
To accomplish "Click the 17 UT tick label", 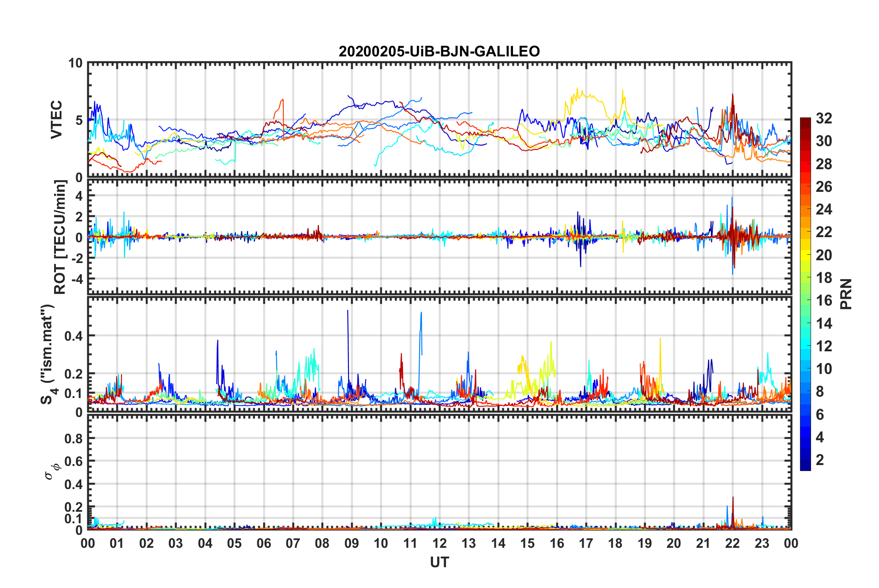I will 586,543.
